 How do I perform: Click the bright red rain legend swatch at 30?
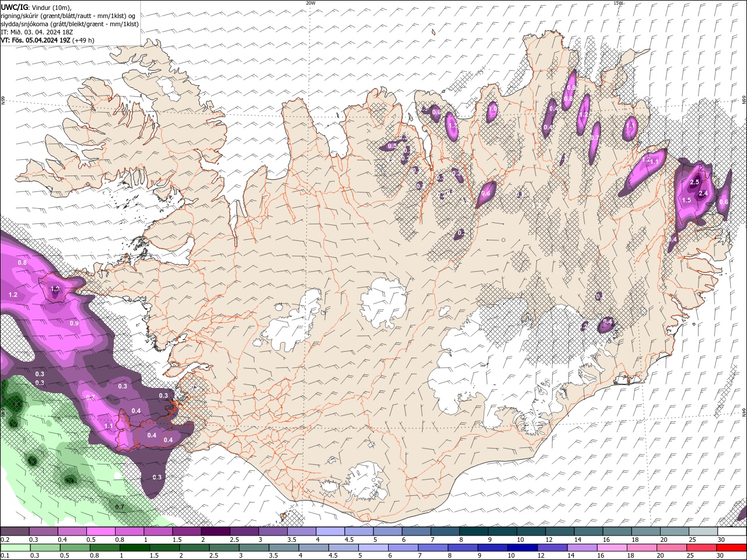click(x=731, y=548)
